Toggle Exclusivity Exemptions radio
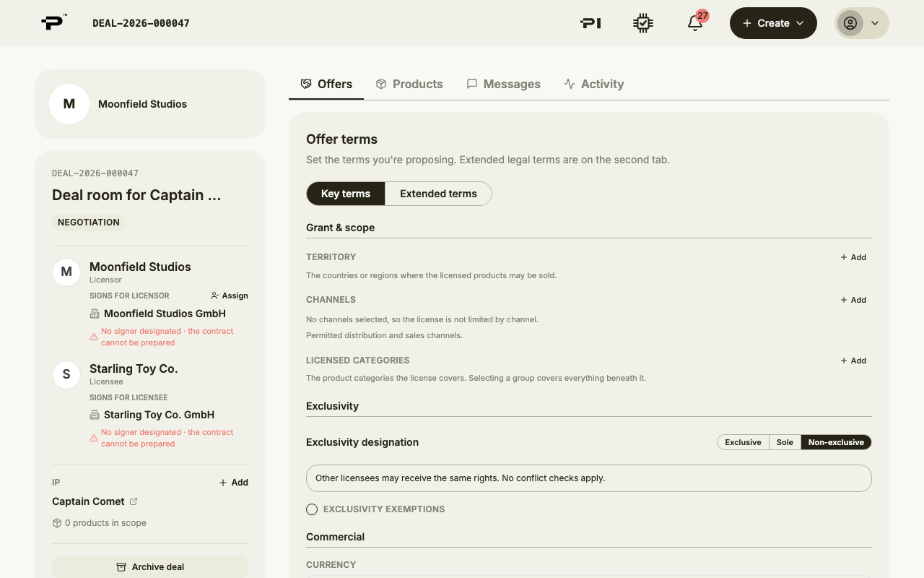Viewport: 924px width, 578px height. click(x=312, y=509)
